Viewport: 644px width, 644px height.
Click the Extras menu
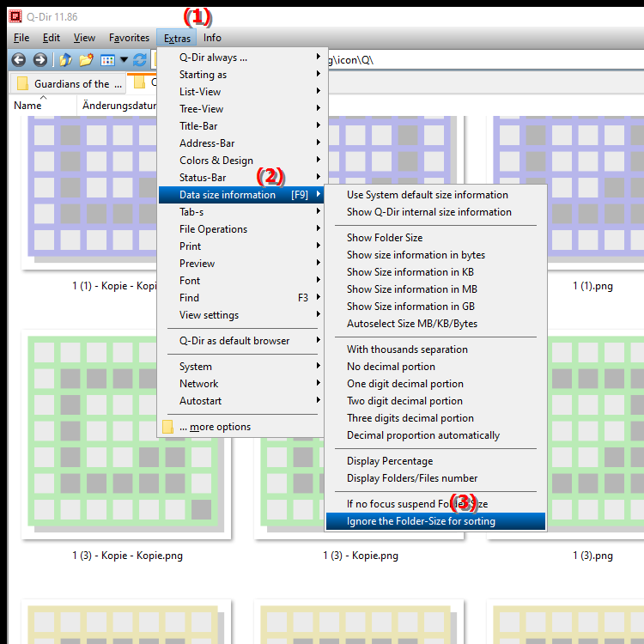click(177, 38)
